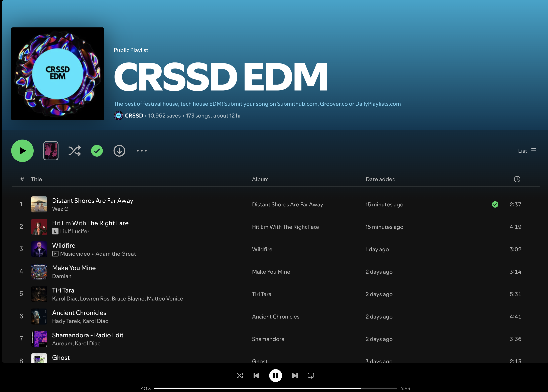Click the Ancient Chronicles cover thumbnail
Viewport: 548px width, 392px height.
[39, 317]
